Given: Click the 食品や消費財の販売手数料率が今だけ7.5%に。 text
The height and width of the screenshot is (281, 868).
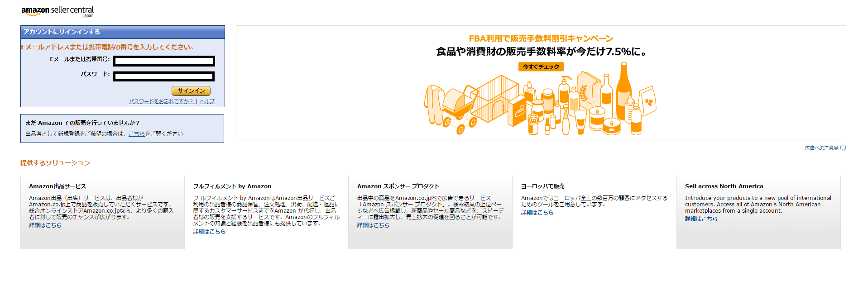Looking at the screenshot, I should click(541, 52).
